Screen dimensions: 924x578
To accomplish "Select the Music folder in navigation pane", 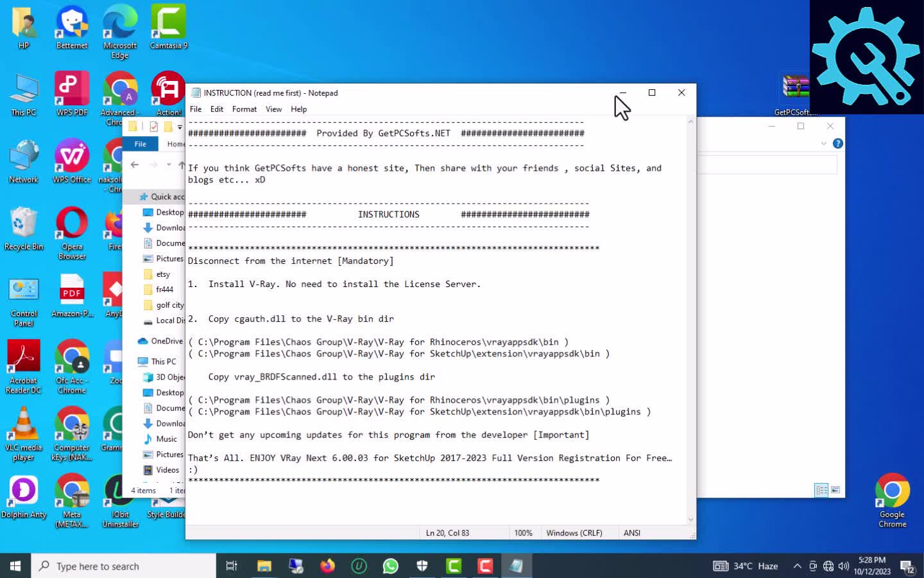I will click(166, 439).
